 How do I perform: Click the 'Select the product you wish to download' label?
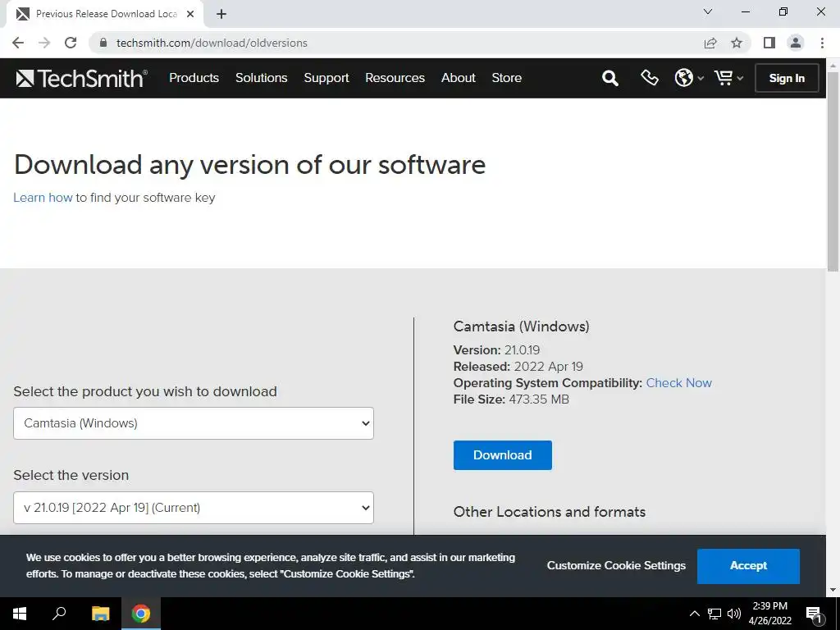point(145,391)
